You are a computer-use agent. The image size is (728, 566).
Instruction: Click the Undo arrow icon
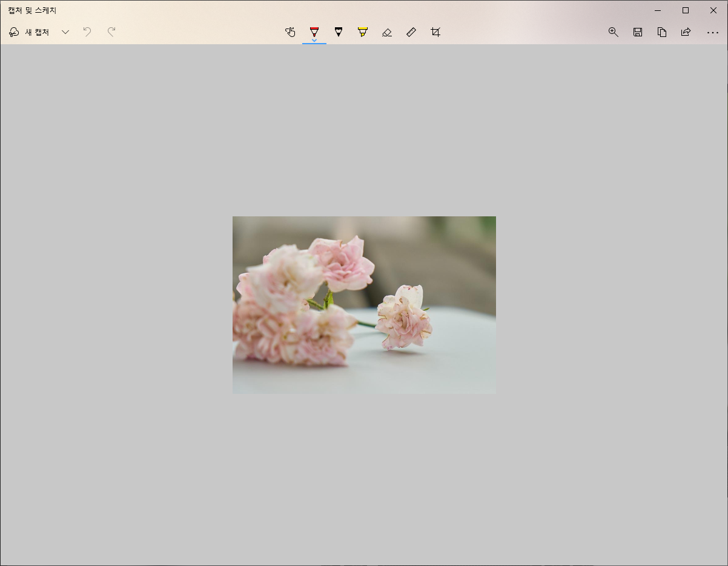(87, 32)
